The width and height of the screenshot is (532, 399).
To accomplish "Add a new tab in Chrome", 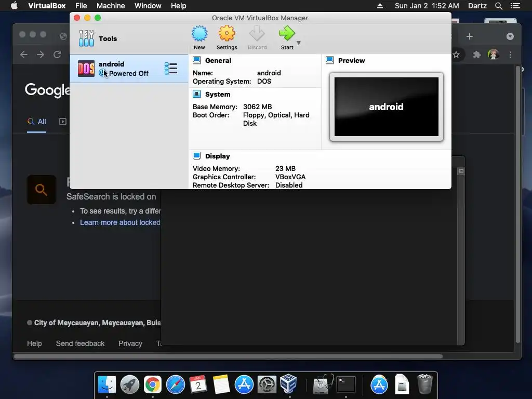I will coord(470,36).
